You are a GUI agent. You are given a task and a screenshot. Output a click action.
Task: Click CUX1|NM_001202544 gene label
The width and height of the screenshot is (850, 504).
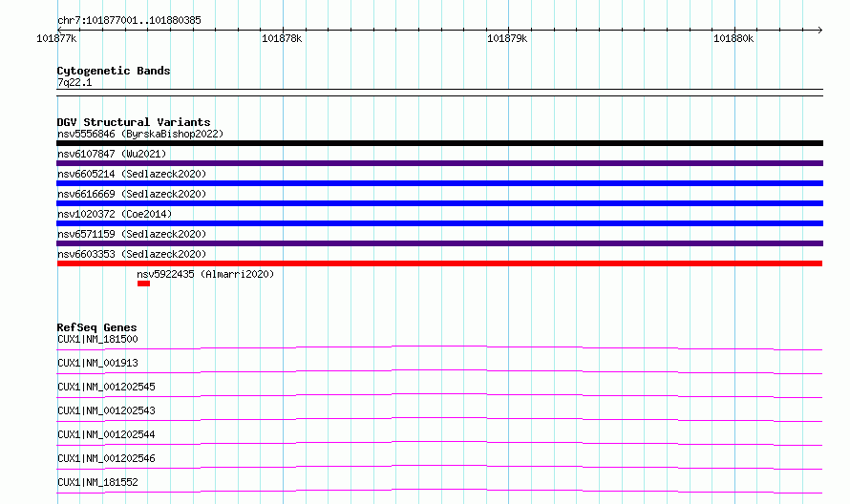106,434
